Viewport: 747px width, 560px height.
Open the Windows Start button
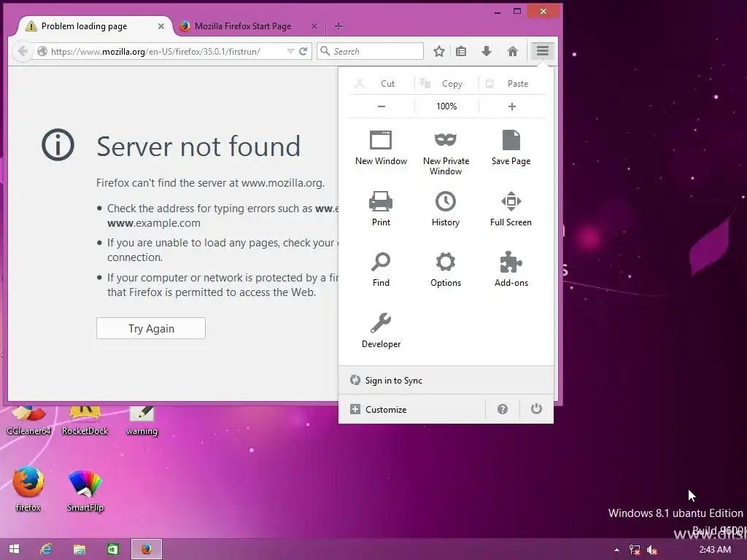click(15, 549)
